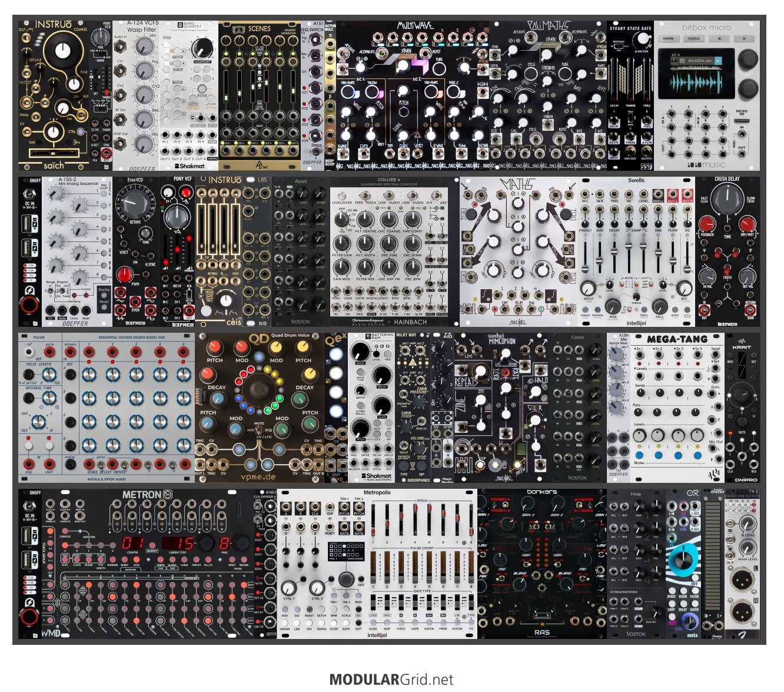Click the SCALE button on Metropolix
Image resolution: width=784 pixels, height=692 pixels.
point(346,608)
